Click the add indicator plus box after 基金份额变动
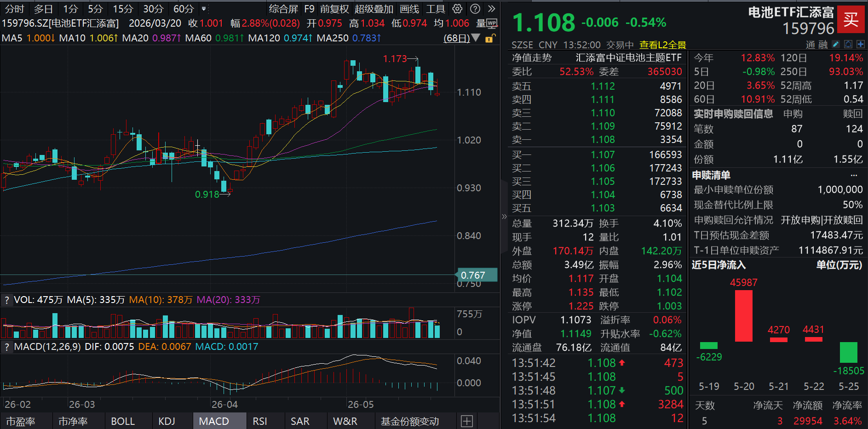 466,421
